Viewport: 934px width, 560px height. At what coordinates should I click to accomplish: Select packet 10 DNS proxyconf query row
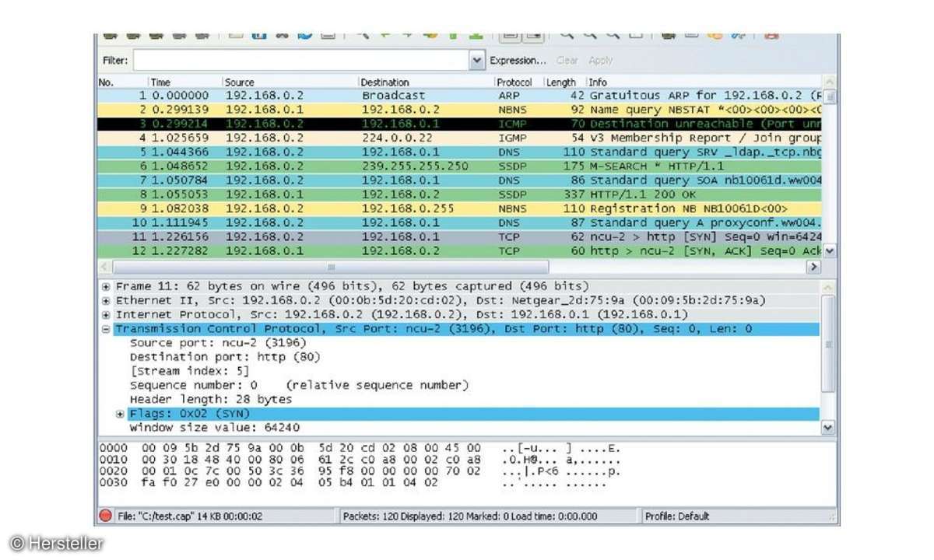(x=459, y=222)
